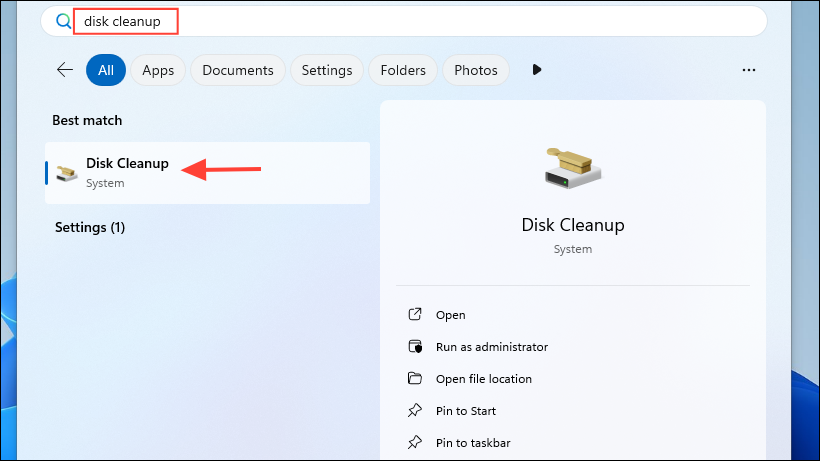Click the Open launch icon

click(415, 314)
